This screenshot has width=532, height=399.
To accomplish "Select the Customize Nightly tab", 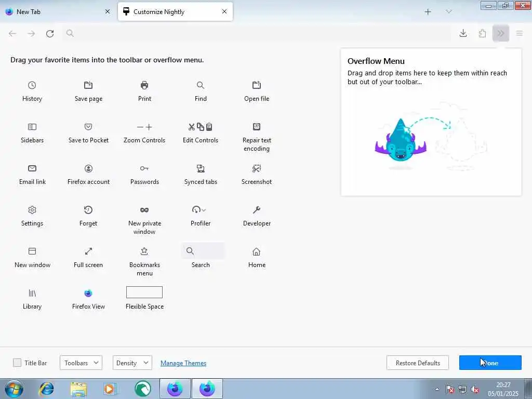I will [x=175, y=11].
